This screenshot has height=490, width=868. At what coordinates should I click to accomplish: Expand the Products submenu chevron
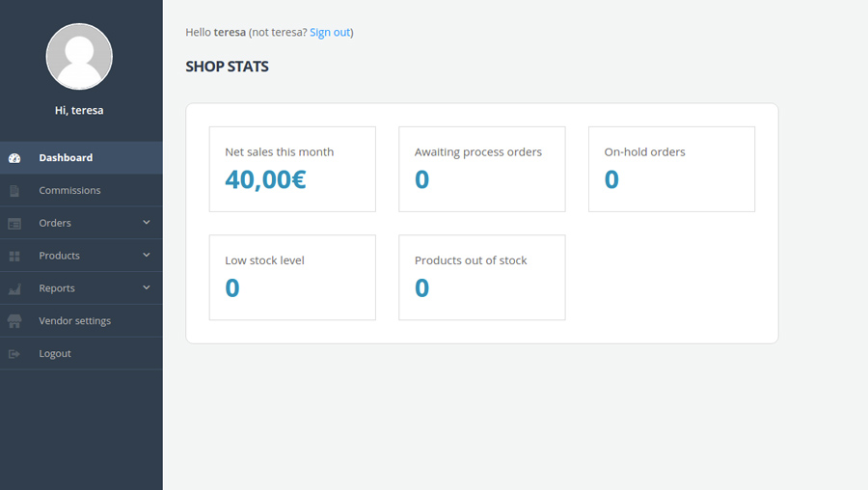(x=147, y=256)
